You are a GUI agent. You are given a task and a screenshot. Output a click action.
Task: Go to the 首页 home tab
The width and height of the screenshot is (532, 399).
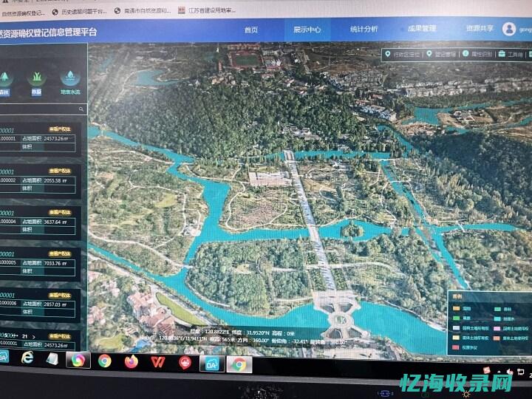point(251,30)
